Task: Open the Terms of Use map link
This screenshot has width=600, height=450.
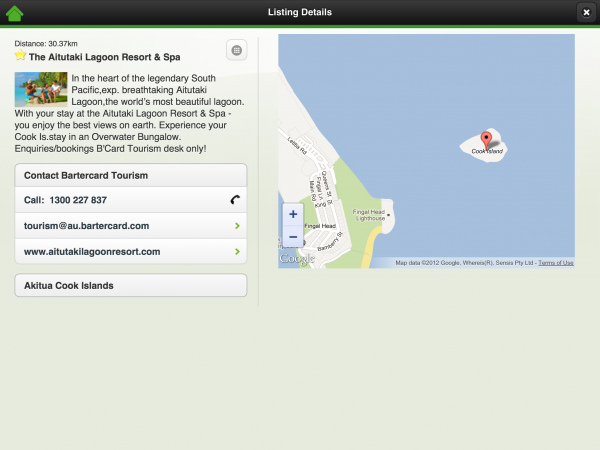Action: (x=556, y=263)
